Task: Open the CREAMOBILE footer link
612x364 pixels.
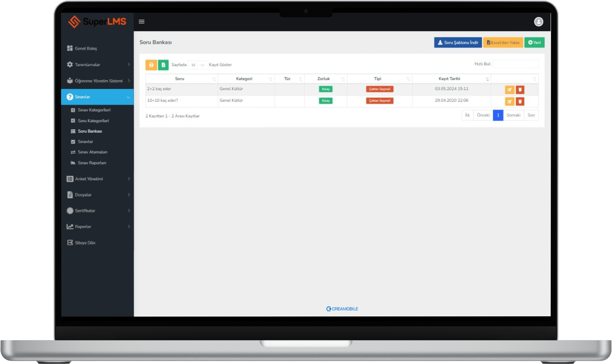Action: pos(342,309)
